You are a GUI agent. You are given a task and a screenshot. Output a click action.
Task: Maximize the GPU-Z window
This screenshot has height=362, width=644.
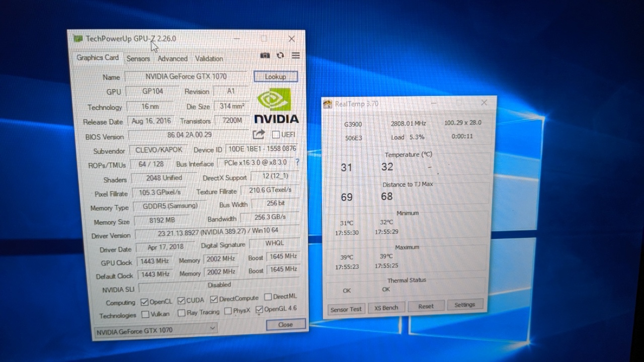tap(264, 39)
